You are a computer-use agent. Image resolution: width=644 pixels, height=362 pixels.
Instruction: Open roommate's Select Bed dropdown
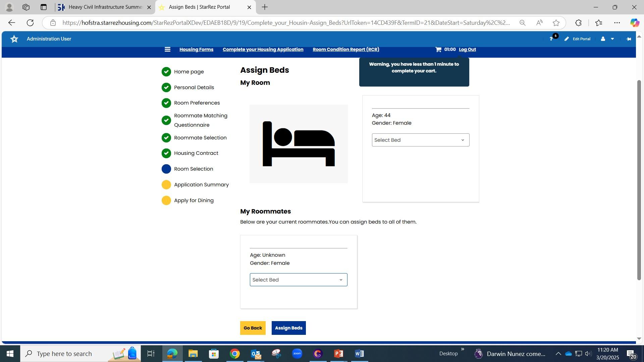tap(298, 280)
